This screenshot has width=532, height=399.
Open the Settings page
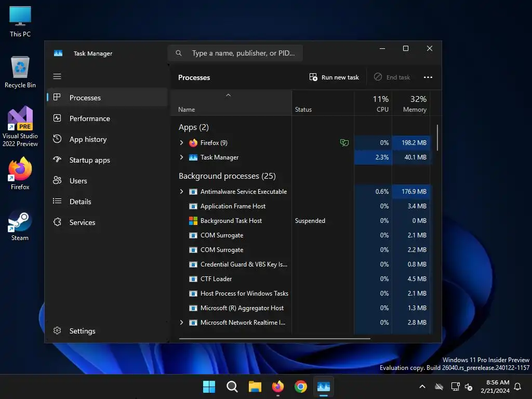pos(107,331)
